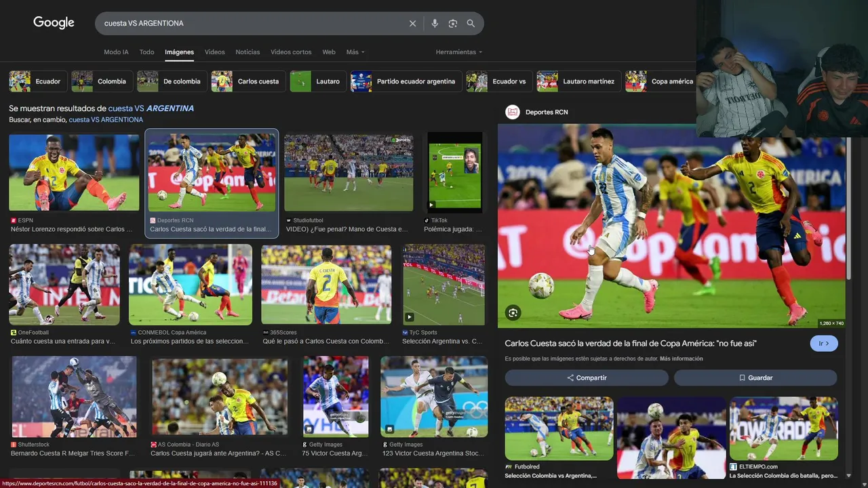This screenshot has width=868, height=488.
Task: Open caption Selección Argentina vs. C...
Action: (x=442, y=342)
